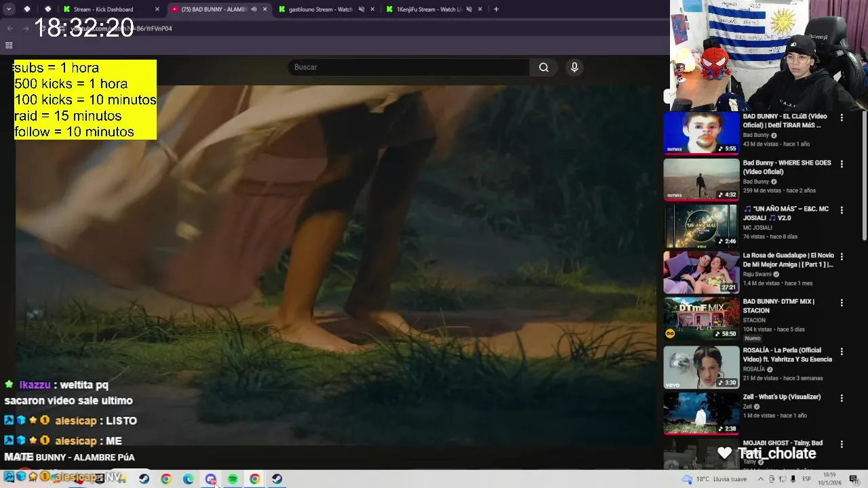Show hidden system tray icons
This screenshot has height=488, width=868.
(x=760, y=479)
